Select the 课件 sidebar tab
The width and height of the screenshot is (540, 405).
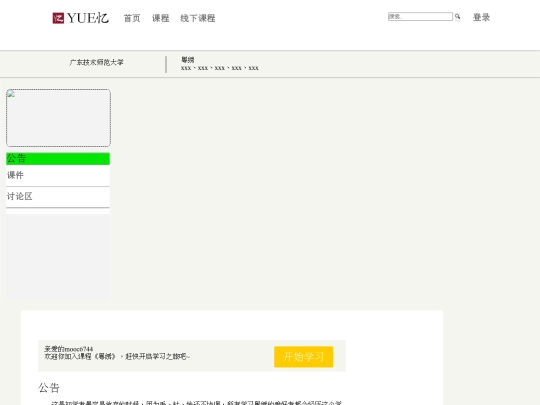click(58, 176)
